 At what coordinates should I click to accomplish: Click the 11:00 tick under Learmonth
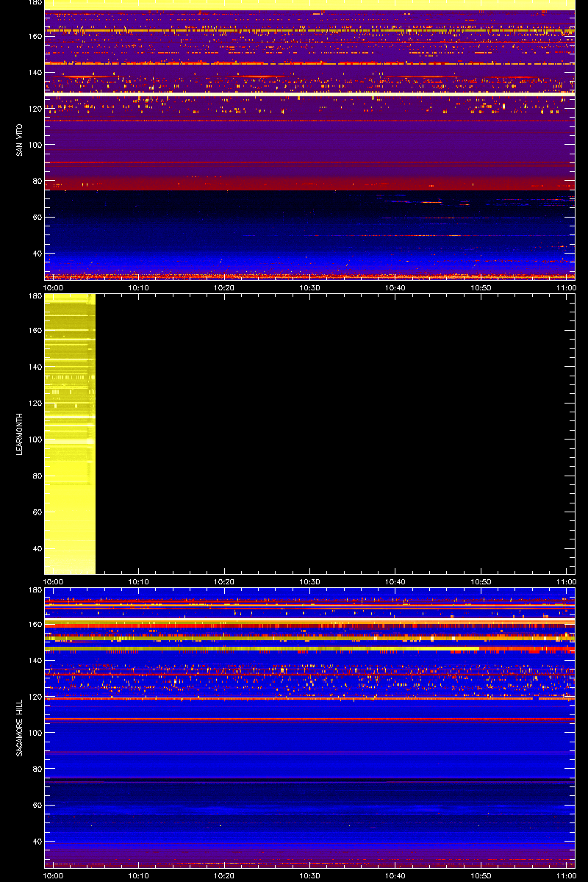click(x=566, y=581)
